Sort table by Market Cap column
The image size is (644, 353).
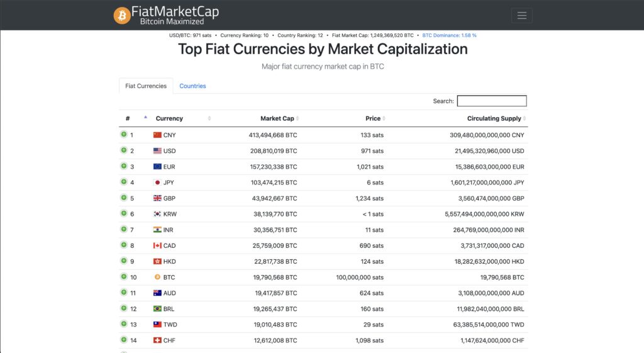(x=277, y=118)
